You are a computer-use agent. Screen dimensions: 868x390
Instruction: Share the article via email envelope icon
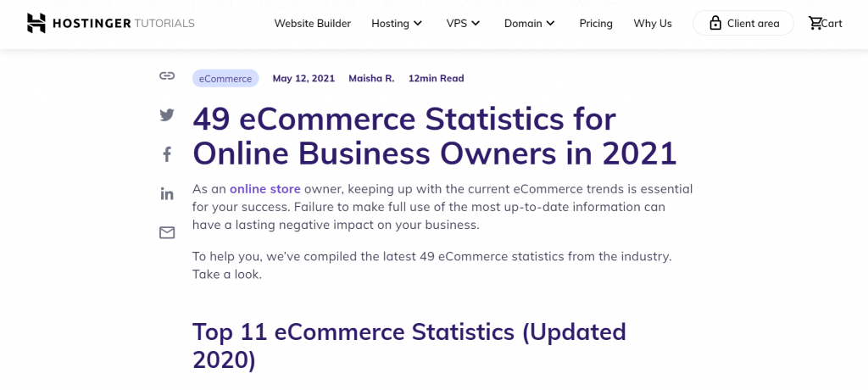click(167, 232)
